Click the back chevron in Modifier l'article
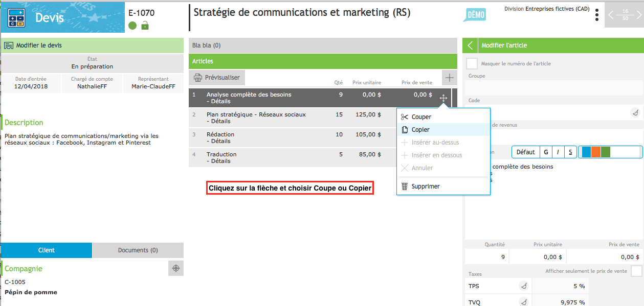 point(470,45)
